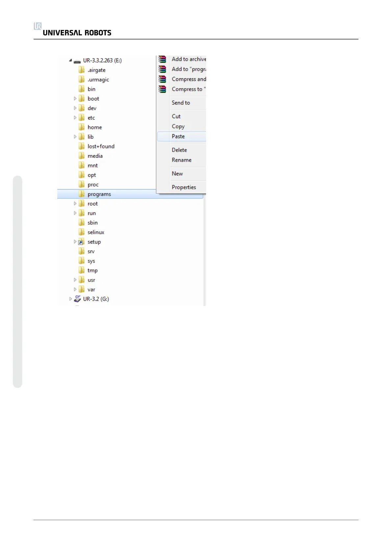The width and height of the screenshot is (392, 554).
Task: Open the Send to submenu
Action: tap(182, 103)
